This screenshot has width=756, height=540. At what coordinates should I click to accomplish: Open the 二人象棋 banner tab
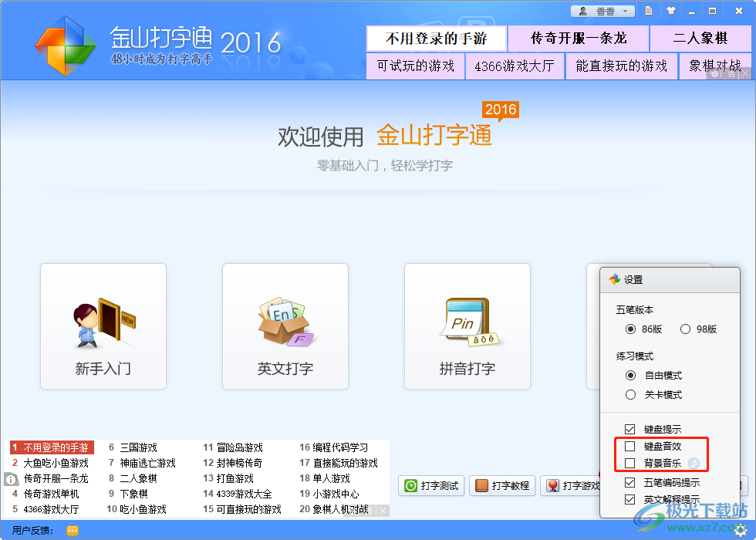coord(700,39)
